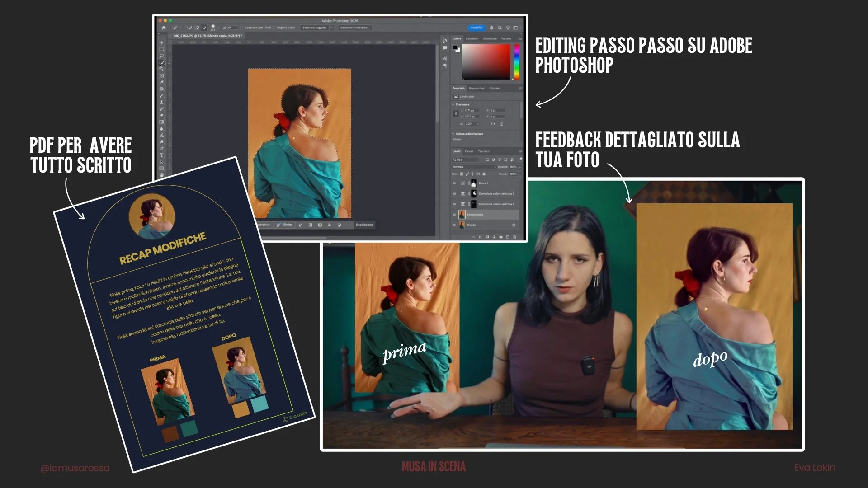Select the Lasso tool

click(161, 56)
